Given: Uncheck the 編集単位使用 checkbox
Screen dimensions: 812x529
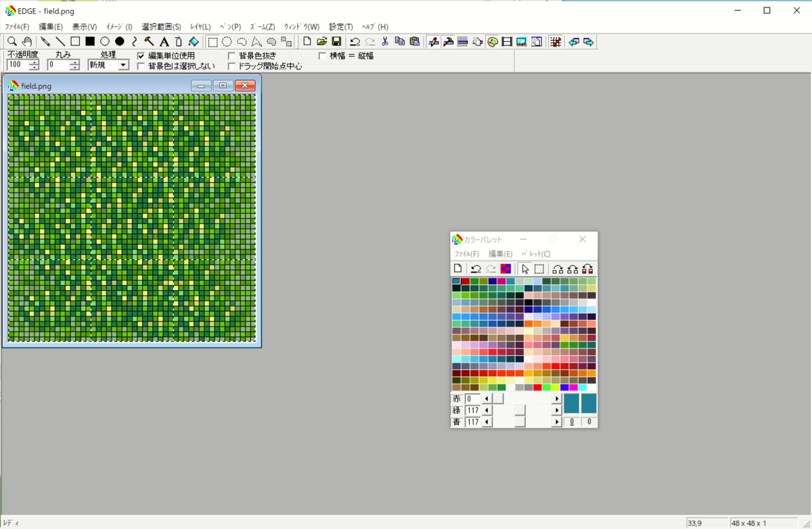Looking at the screenshot, I should coord(141,56).
